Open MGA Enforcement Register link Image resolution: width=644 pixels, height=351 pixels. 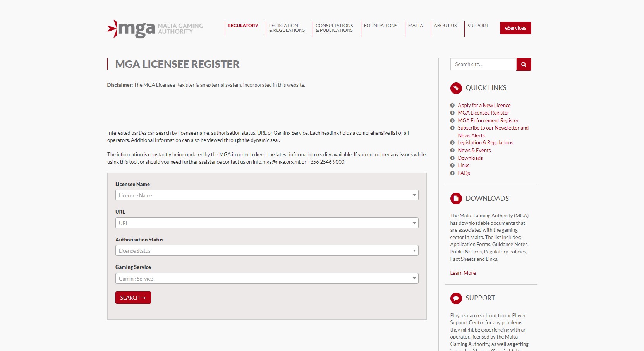pyautogui.click(x=488, y=121)
